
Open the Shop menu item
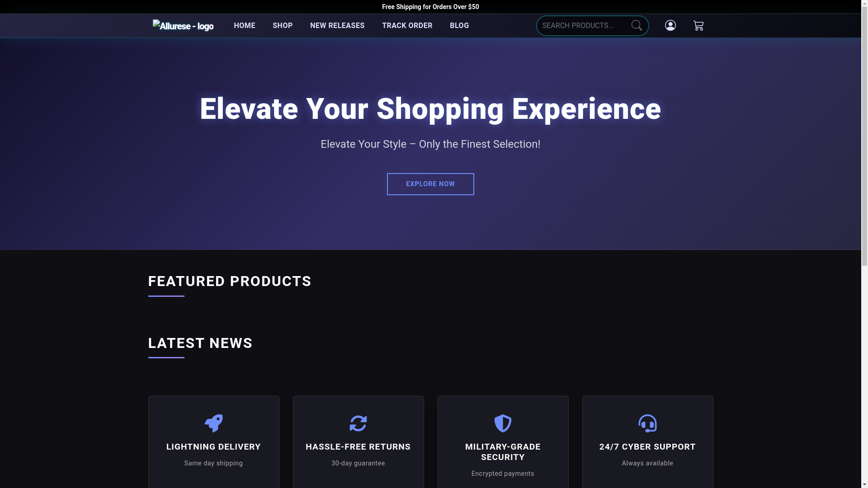283,26
